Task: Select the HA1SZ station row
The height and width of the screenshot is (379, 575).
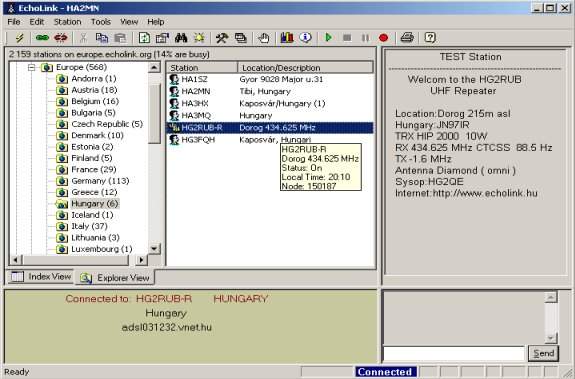Action: pos(271,79)
